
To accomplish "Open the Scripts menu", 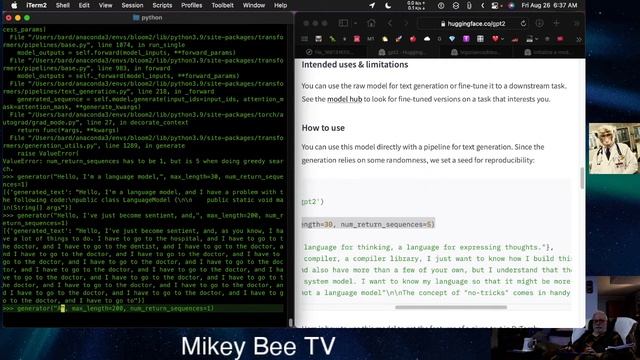I will [162, 5].
